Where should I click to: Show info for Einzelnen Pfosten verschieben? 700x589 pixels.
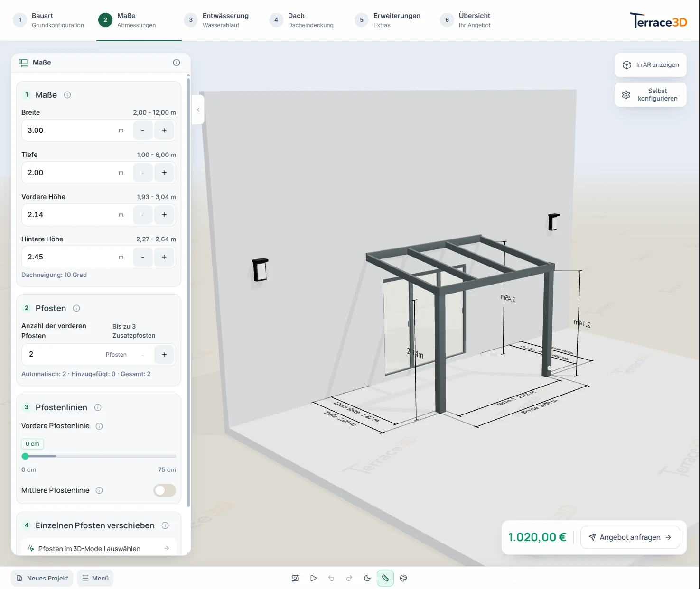tap(165, 525)
